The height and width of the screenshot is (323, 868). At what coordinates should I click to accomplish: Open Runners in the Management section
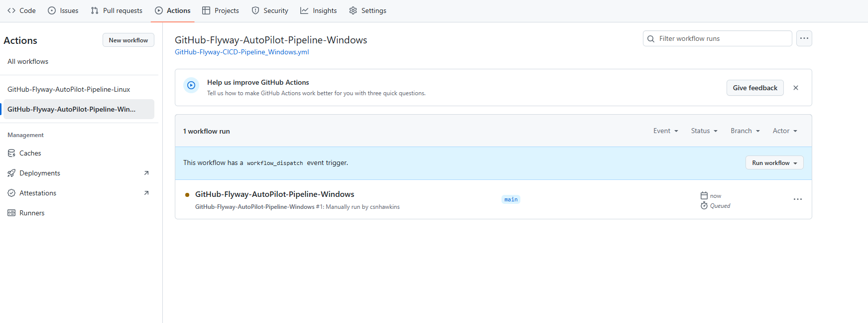click(32, 213)
